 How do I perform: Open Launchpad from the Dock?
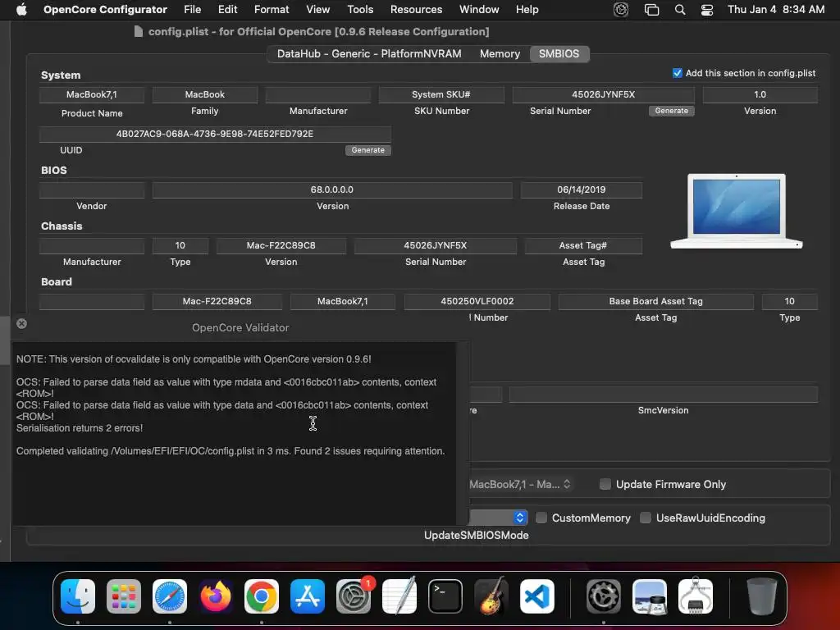[x=124, y=596]
